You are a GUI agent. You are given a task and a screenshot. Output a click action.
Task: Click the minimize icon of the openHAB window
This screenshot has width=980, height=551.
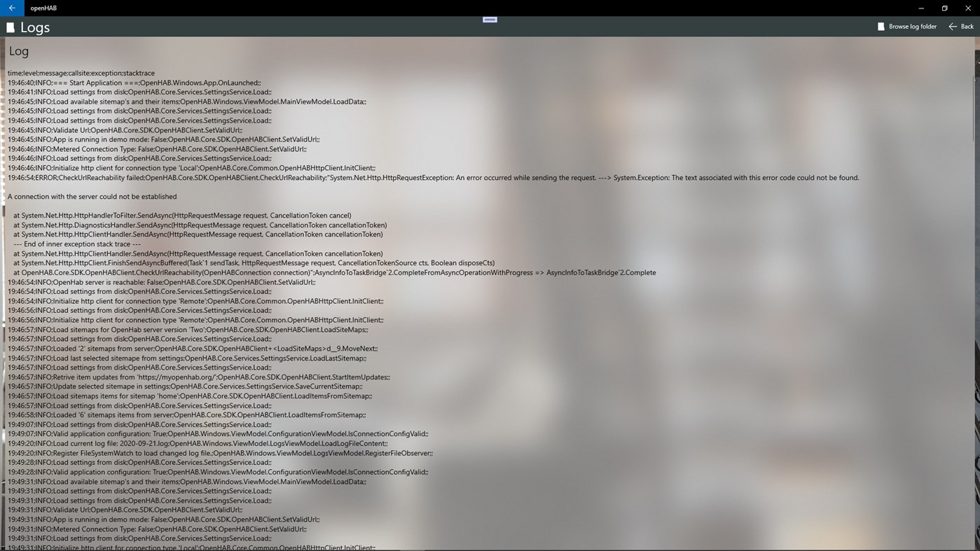coord(920,8)
